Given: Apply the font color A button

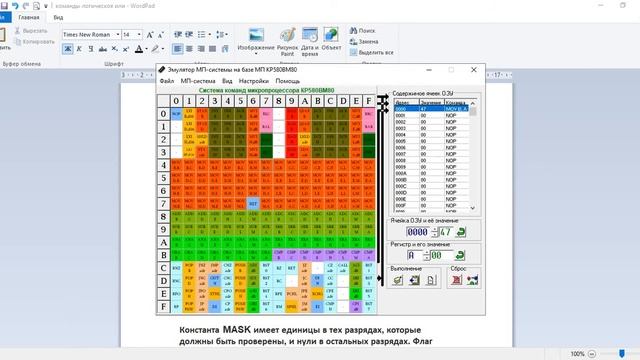Looking at the screenshot, I should [139, 49].
